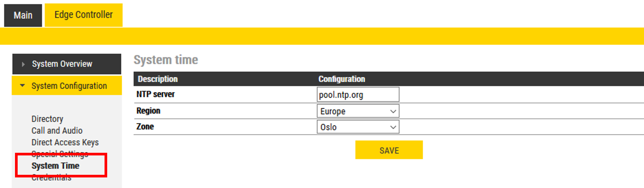Click the Configuration column header
The height and width of the screenshot is (188, 644).
tap(341, 79)
